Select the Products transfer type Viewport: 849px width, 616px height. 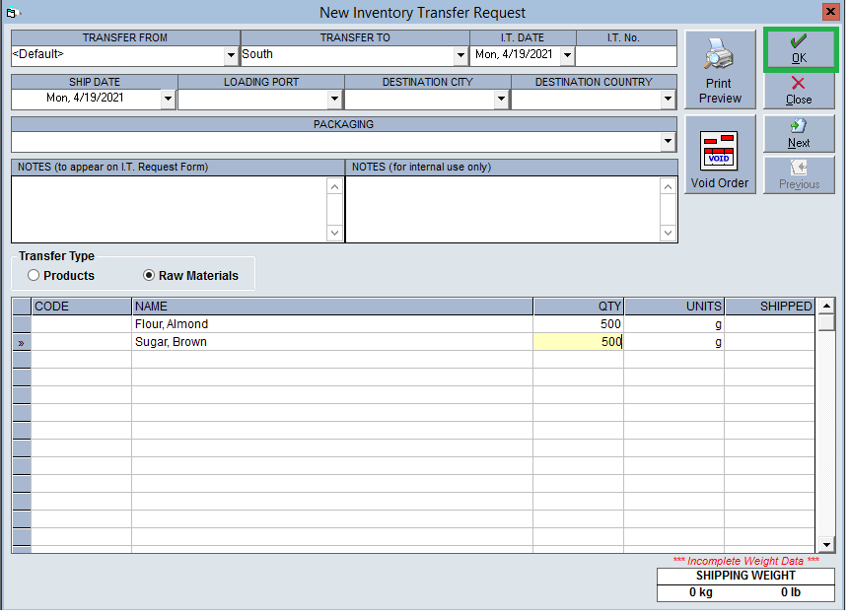pos(61,277)
